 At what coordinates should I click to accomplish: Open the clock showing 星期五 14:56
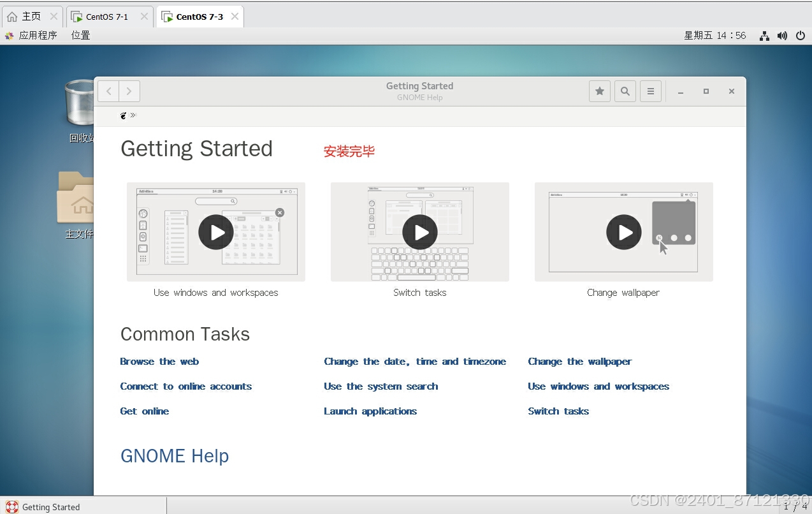coord(714,36)
